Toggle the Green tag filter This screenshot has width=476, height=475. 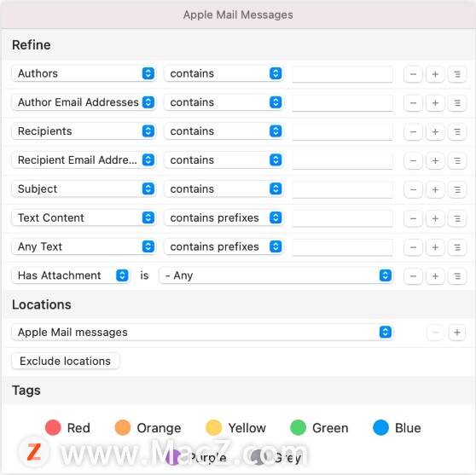319,427
